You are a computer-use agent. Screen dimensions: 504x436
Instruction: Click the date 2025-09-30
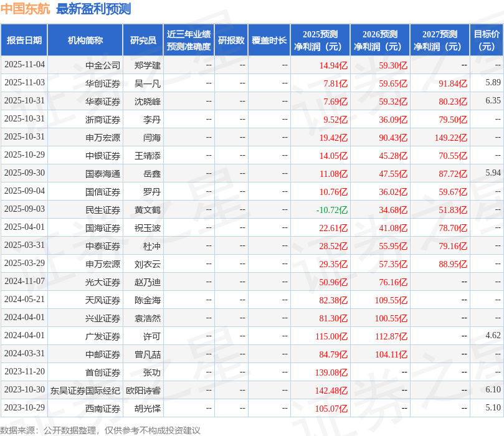[x=24, y=173]
